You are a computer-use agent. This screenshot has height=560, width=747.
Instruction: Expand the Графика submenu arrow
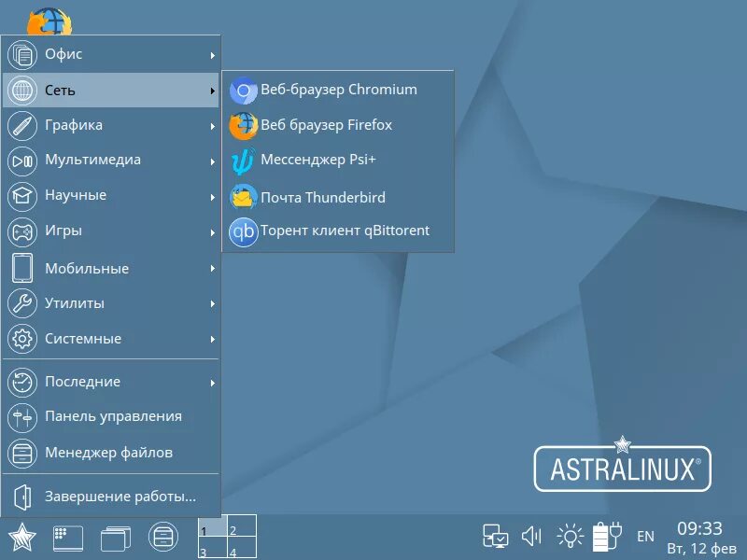(x=213, y=126)
